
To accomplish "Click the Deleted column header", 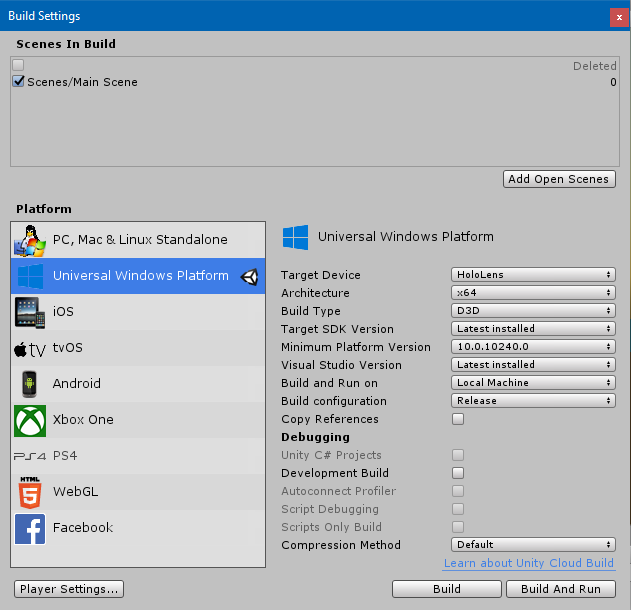I will (x=594, y=66).
